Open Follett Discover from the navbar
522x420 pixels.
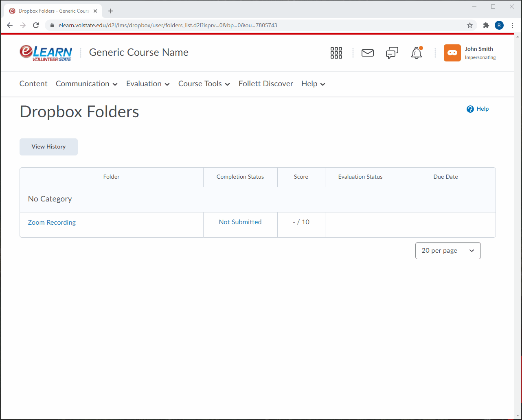pos(265,84)
